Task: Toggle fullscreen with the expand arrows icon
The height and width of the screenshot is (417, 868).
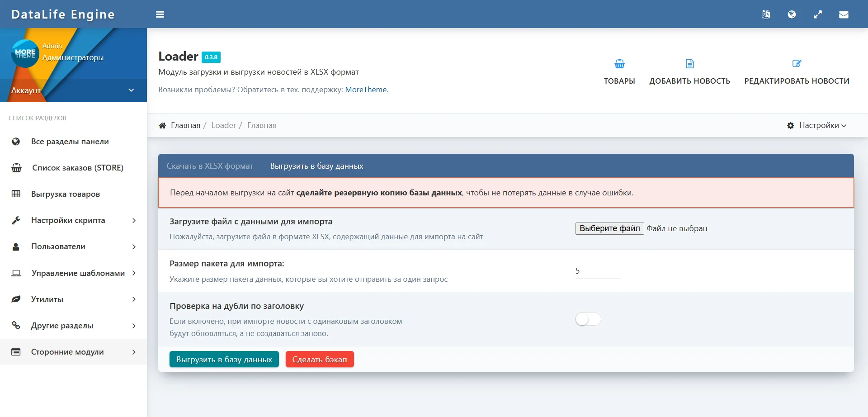Action: point(818,14)
